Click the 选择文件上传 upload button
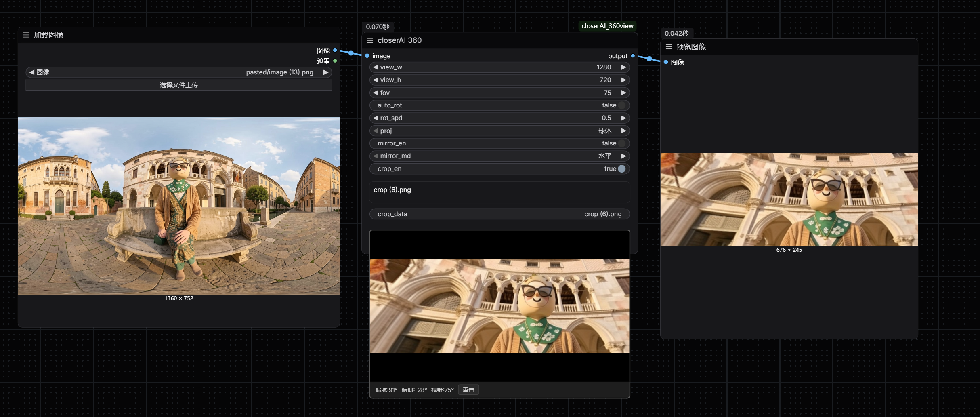Viewport: 980px width, 417px height. pos(178,85)
